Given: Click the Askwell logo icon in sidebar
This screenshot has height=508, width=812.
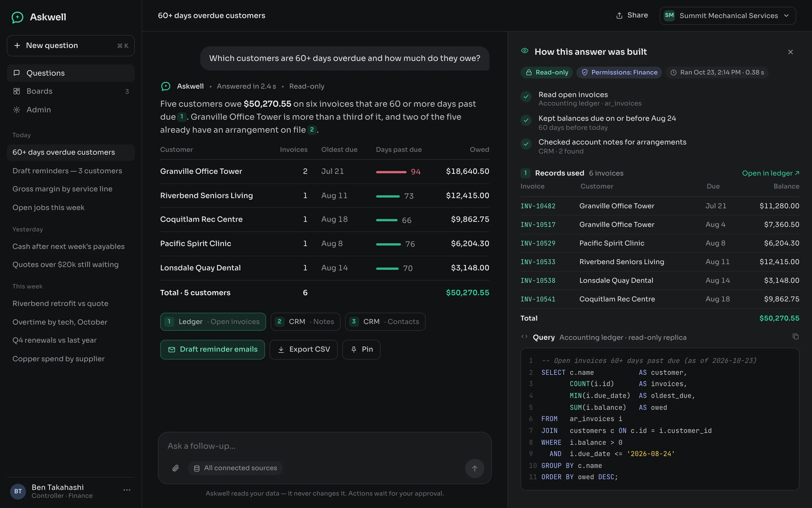Looking at the screenshot, I should 17,17.
